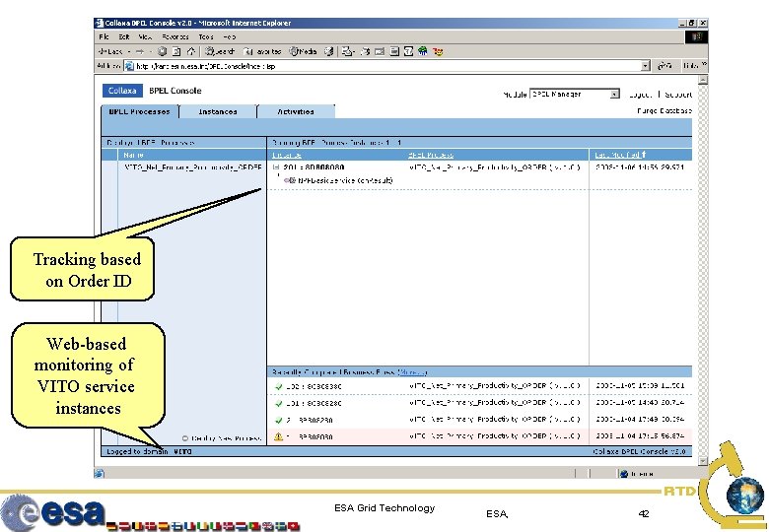
Task: Open the Back button history dropdown arrow
Action: tap(129, 51)
